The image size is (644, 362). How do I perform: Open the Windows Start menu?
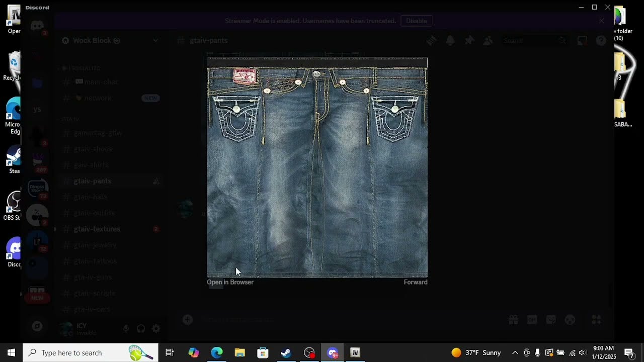11,352
